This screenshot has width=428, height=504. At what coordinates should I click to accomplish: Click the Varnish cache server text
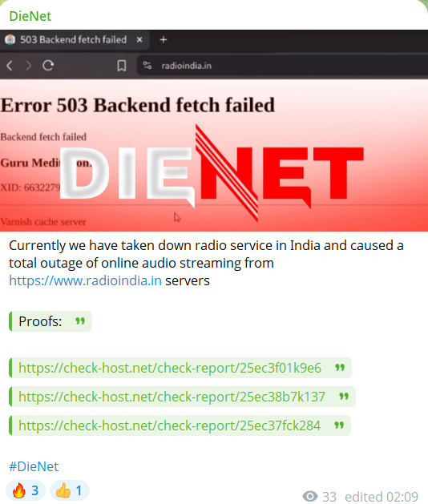coord(43,222)
